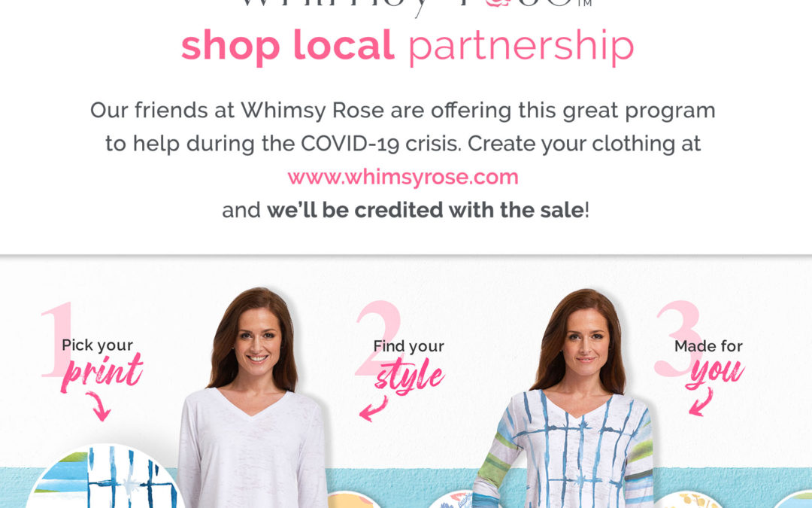The width and height of the screenshot is (812, 508).
Task: Select the yellow print circle at bottom center
Action: (x=353, y=500)
